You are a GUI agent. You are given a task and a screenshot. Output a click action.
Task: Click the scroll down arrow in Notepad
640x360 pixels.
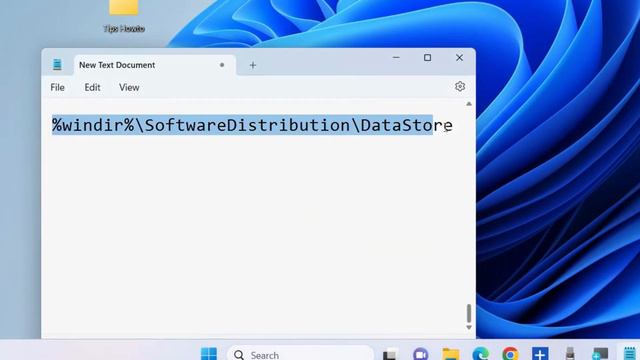pyautogui.click(x=469, y=327)
